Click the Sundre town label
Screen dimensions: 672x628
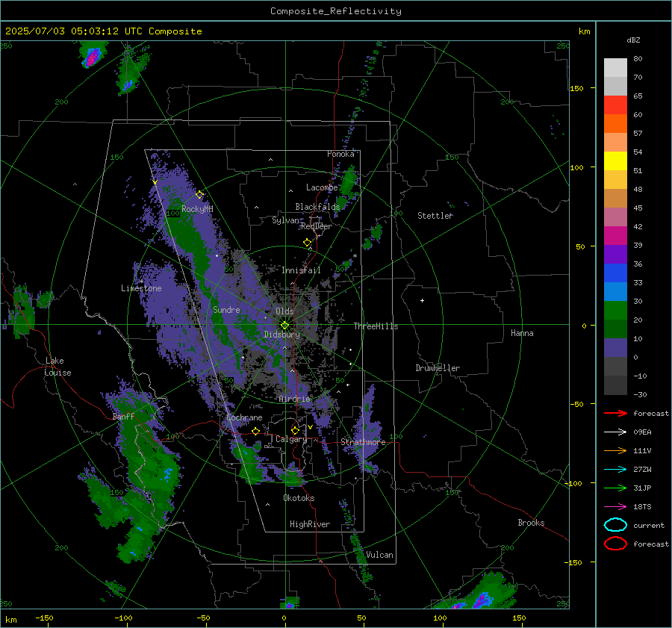[x=226, y=309]
